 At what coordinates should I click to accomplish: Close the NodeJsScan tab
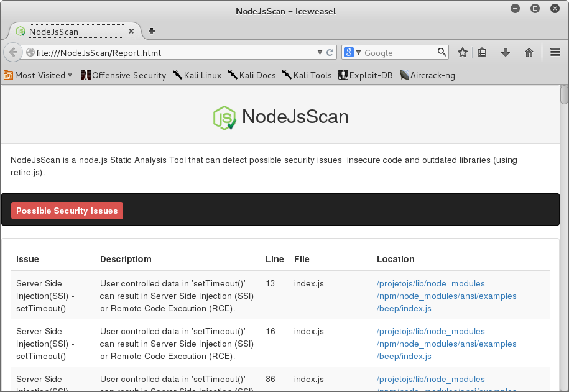(131, 31)
